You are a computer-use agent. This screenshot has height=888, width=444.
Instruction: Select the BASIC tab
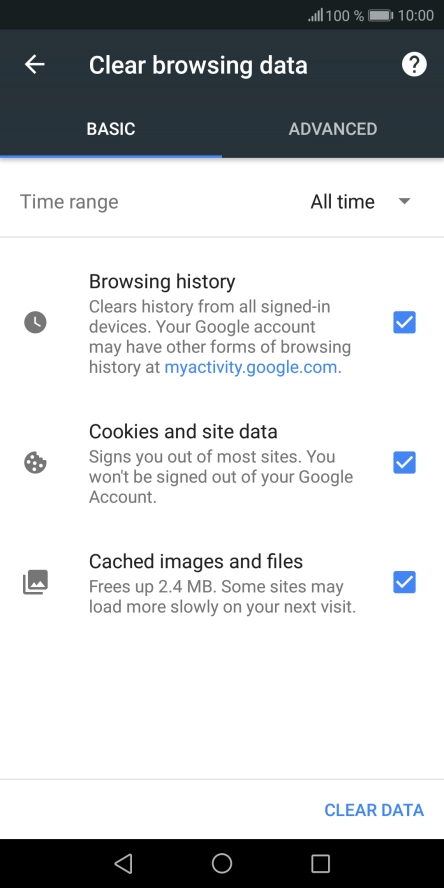click(x=111, y=129)
